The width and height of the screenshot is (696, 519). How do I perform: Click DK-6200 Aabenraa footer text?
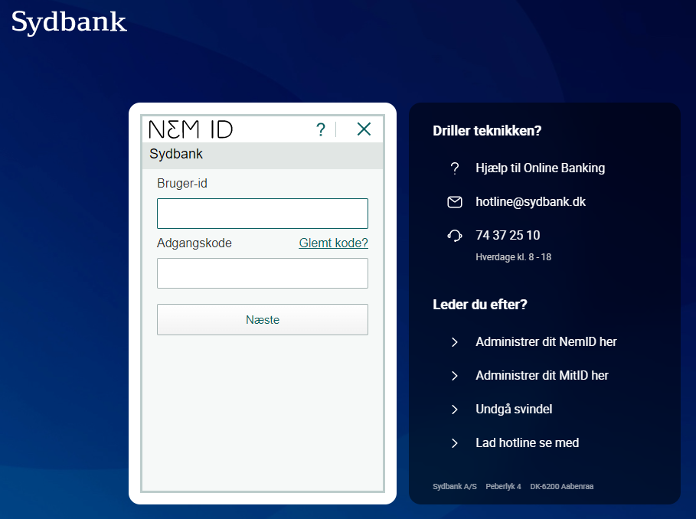point(562,487)
